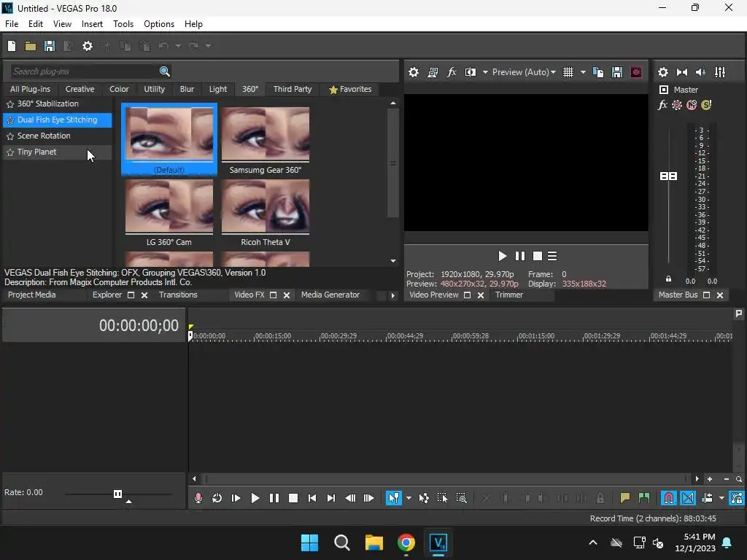Click the search magnifier in plug-ins search

click(x=164, y=71)
